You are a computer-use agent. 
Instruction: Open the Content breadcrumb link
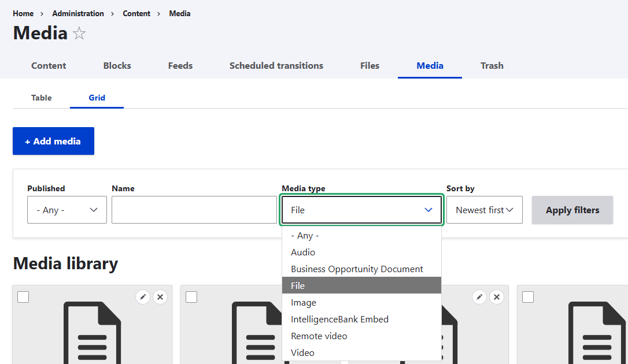click(x=136, y=13)
